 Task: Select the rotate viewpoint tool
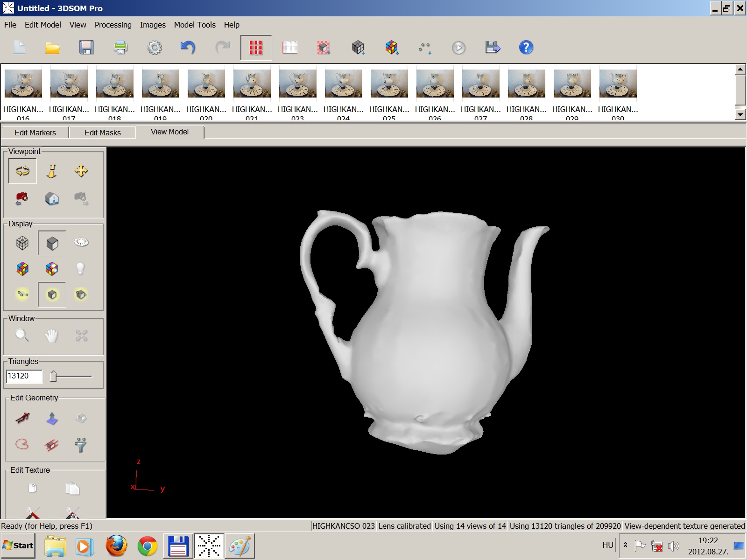click(x=22, y=171)
